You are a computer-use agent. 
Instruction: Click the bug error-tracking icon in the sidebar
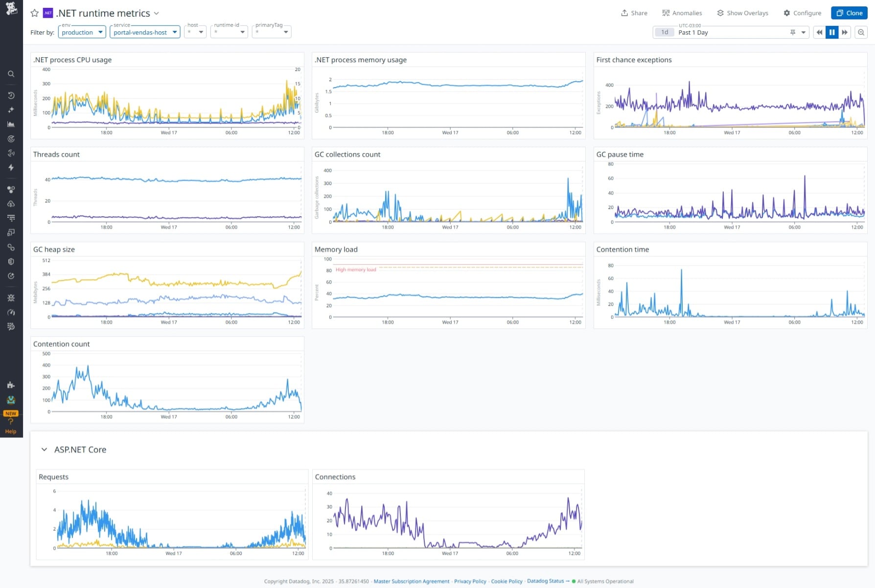coord(11,297)
